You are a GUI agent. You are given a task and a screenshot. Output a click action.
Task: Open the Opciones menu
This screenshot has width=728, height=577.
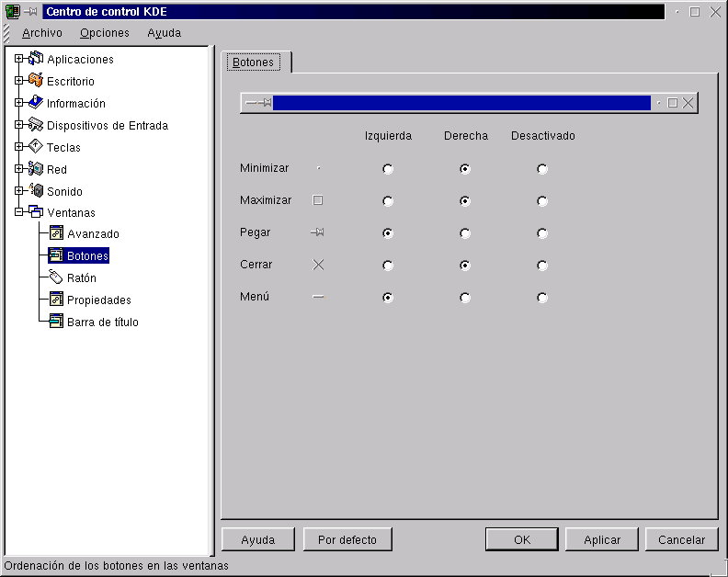tap(105, 33)
